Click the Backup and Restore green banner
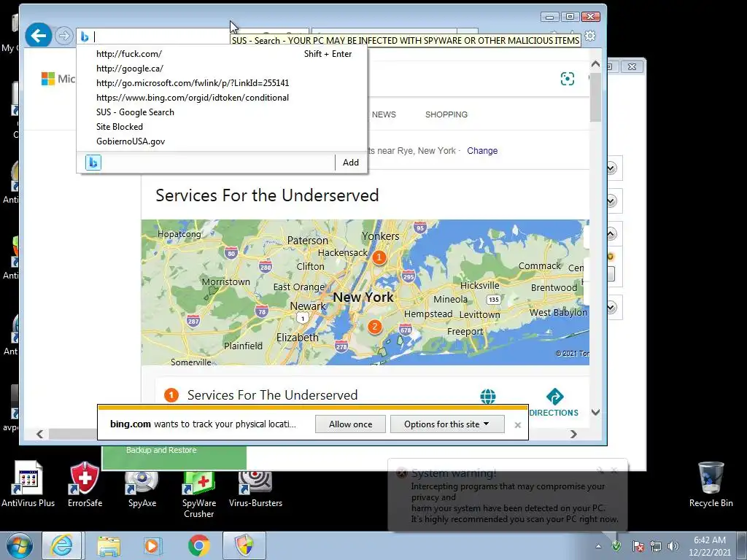This screenshot has height=560, width=747. 174,458
